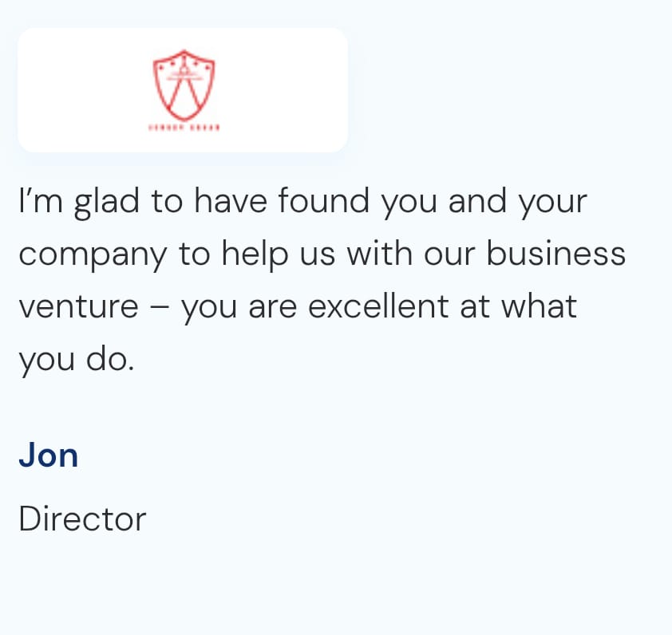Click the Director job title

82,519
